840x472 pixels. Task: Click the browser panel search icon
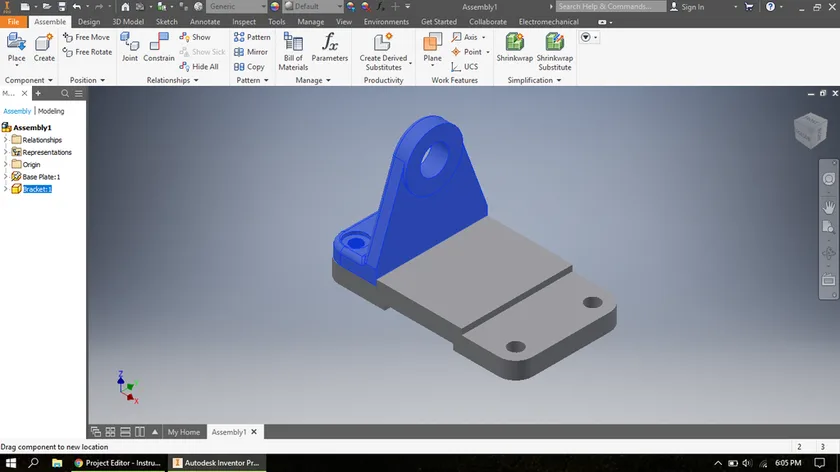coord(65,93)
